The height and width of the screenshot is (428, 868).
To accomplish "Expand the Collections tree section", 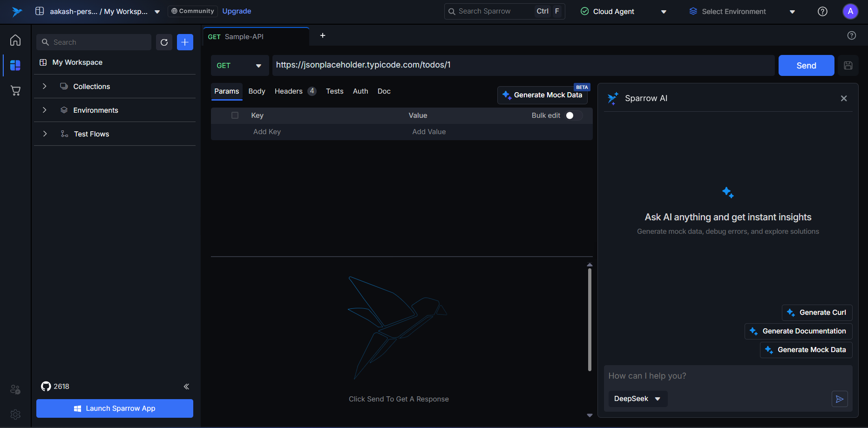I will tap(45, 86).
